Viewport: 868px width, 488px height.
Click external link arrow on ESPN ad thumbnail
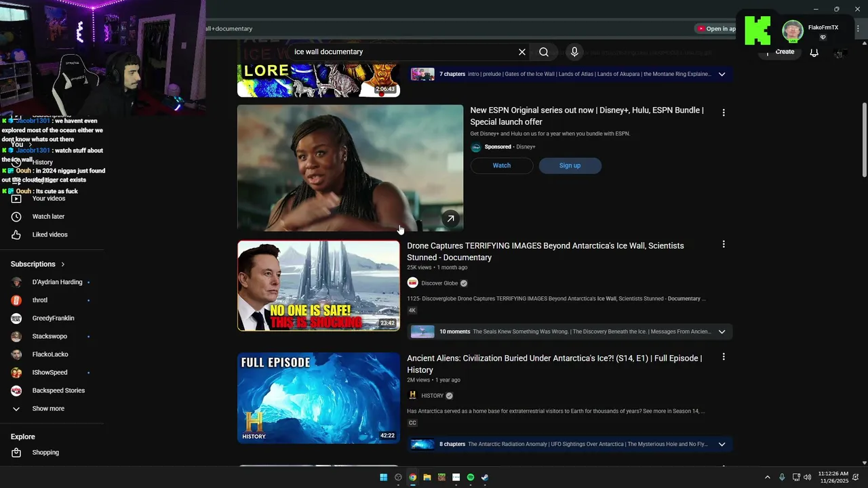(x=450, y=218)
